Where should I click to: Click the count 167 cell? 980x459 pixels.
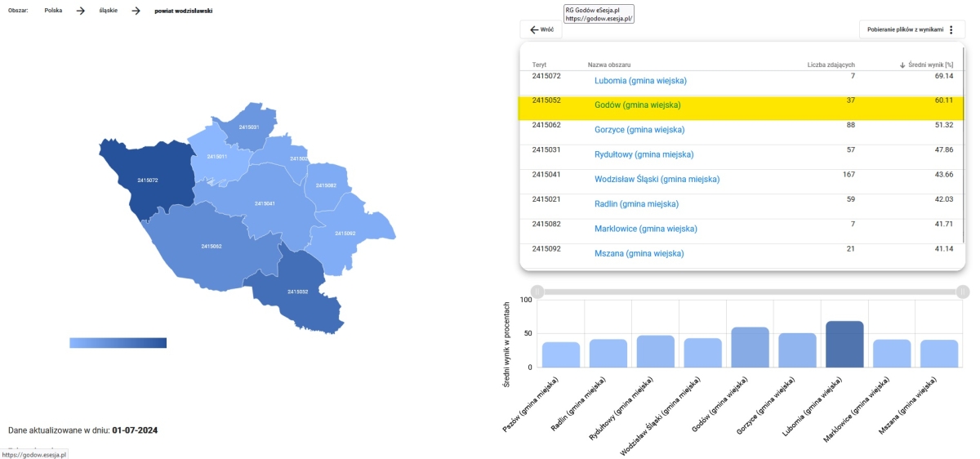(x=849, y=174)
